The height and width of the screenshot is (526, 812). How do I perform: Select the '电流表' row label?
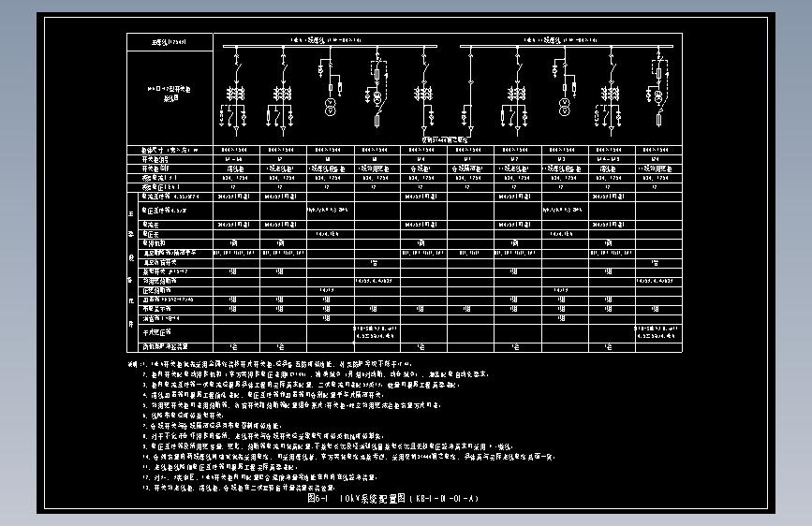coord(151,225)
